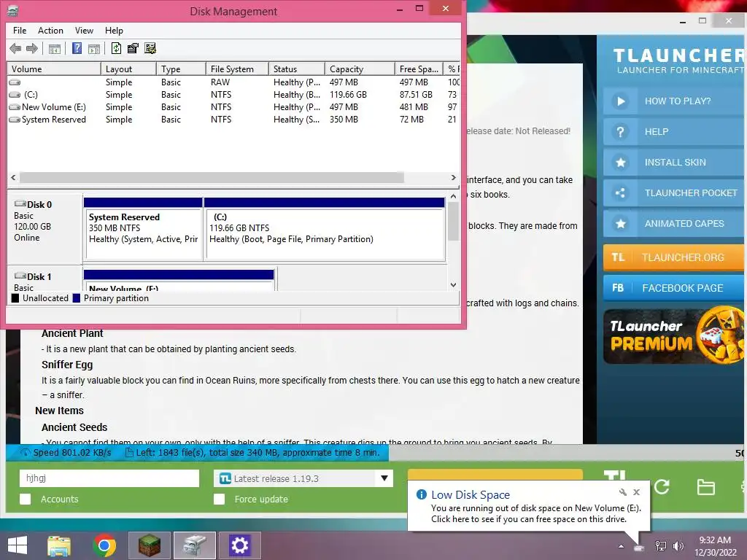747x560 pixels.
Task: Switch to Disk Management taskbar button
Action: (x=194, y=545)
